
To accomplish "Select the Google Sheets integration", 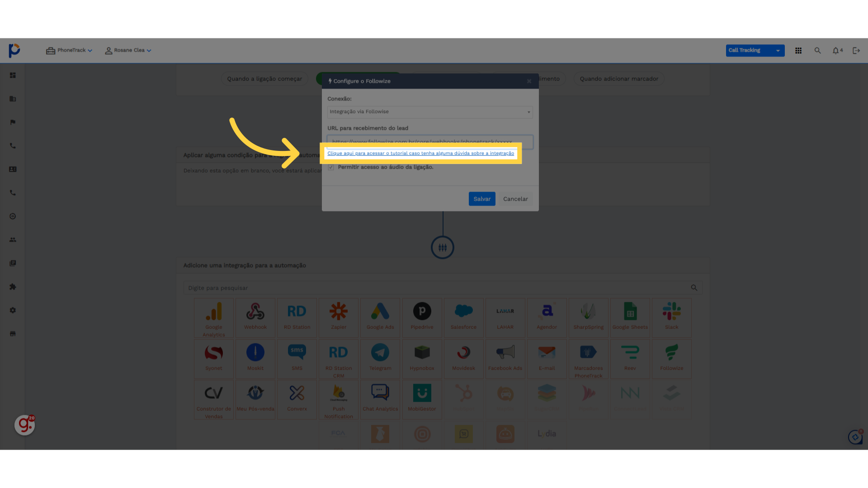I will point(630,318).
